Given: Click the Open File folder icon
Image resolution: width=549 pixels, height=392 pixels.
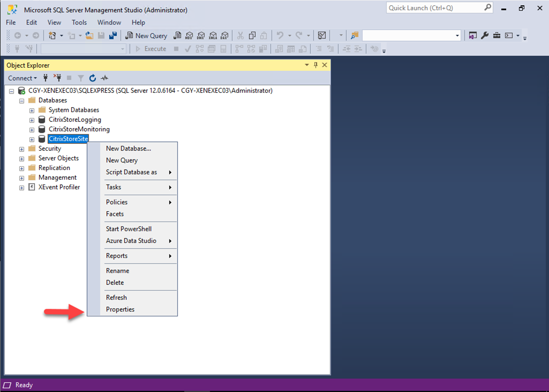Looking at the screenshot, I should click(x=89, y=35).
